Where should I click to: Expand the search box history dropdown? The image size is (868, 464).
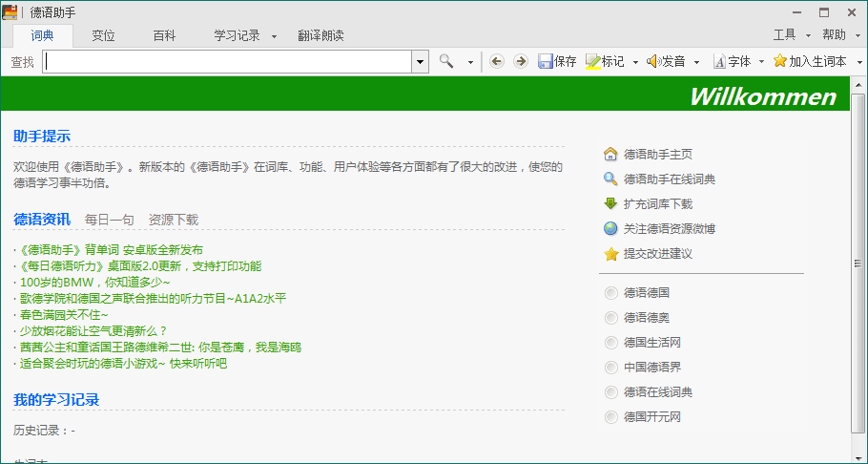tap(420, 61)
